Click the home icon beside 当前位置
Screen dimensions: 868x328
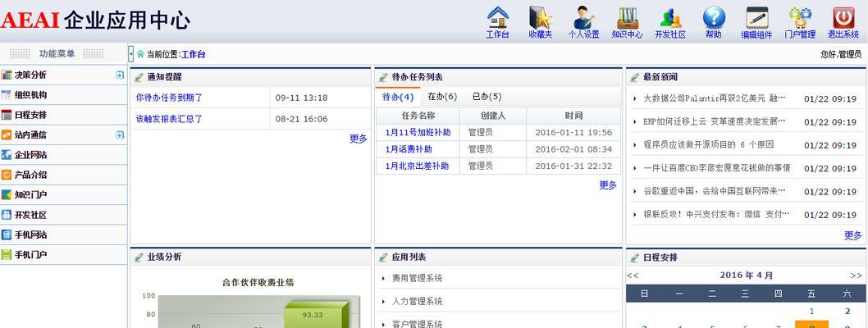140,54
